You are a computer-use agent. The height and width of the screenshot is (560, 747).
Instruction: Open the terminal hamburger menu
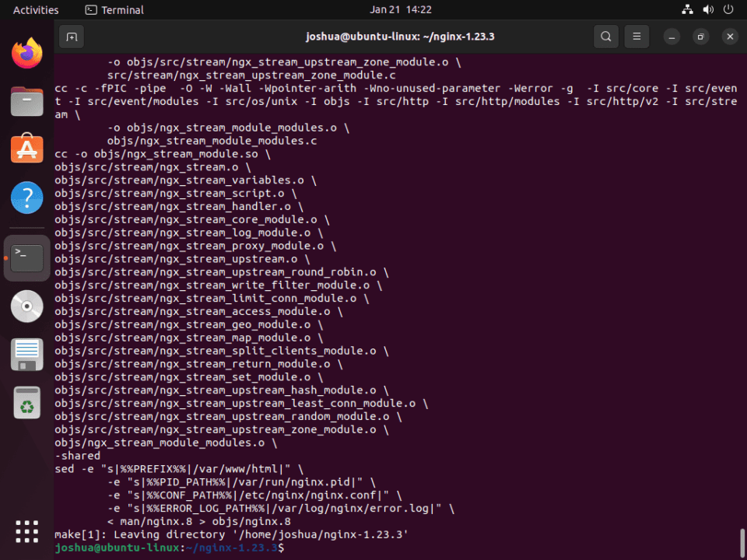pos(637,37)
